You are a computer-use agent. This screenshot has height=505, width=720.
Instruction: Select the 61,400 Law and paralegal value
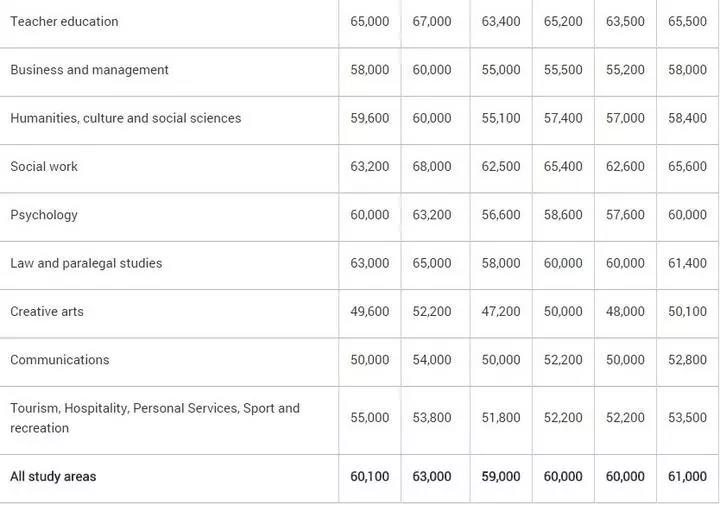click(687, 263)
